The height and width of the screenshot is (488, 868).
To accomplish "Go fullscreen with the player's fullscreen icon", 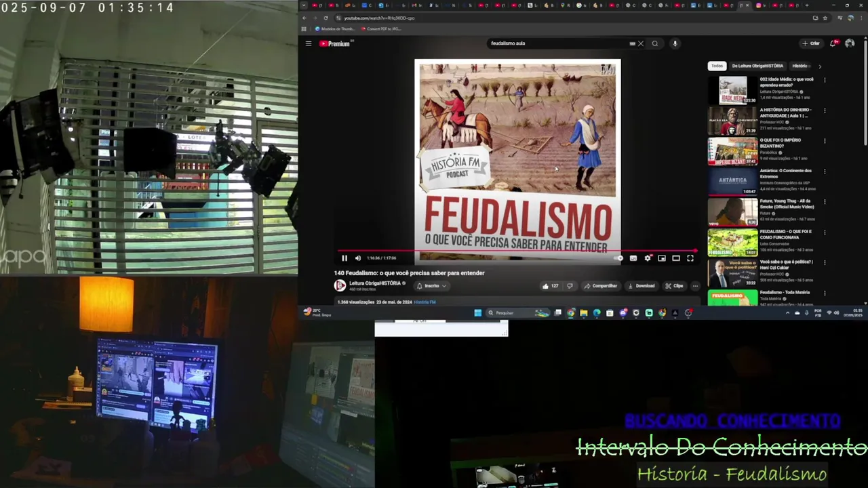I will 690,258.
